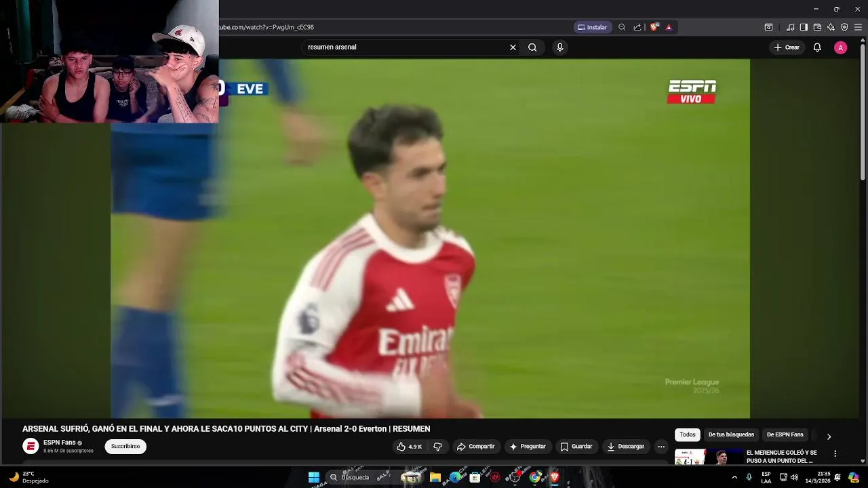The height and width of the screenshot is (488, 868).
Task: Open Microsoft Store from taskbar
Action: click(475, 477)
